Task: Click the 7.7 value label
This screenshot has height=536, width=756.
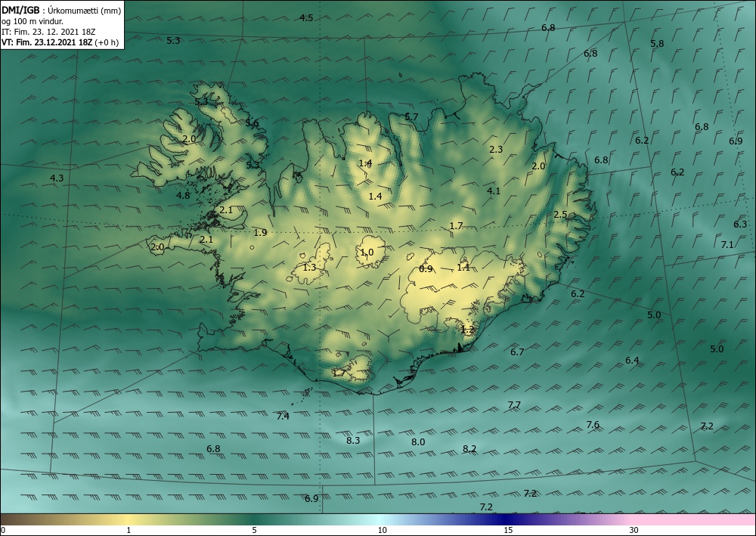Action: (514, 405)
